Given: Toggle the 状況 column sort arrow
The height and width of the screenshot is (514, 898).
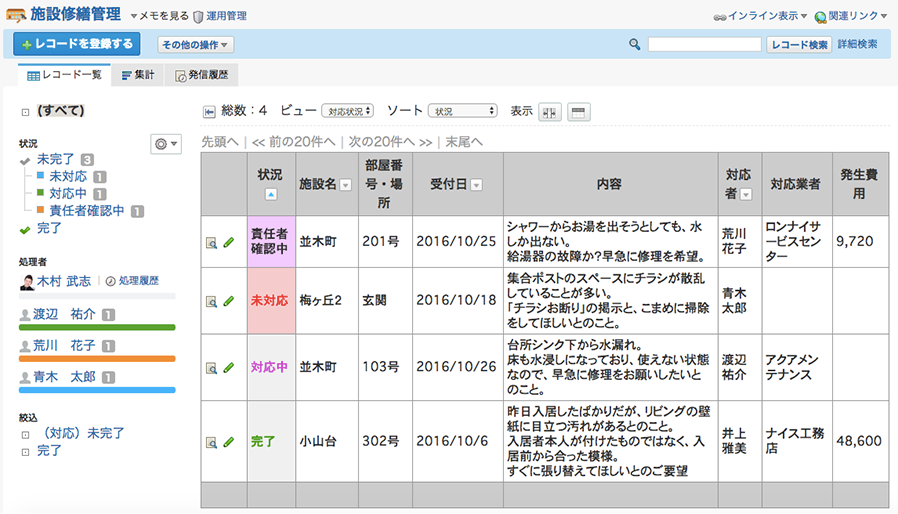Looking at the screenshot, I should (x=271, y=195).
